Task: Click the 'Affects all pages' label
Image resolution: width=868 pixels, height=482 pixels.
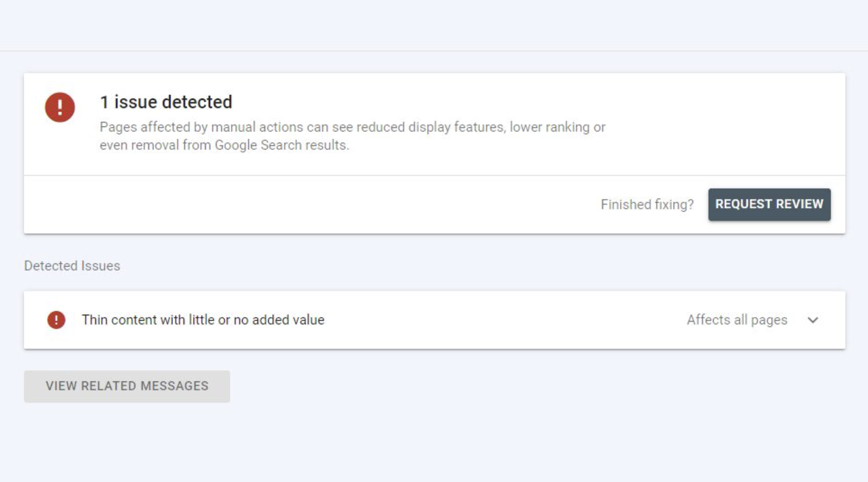Action: (x=737, y=320)
